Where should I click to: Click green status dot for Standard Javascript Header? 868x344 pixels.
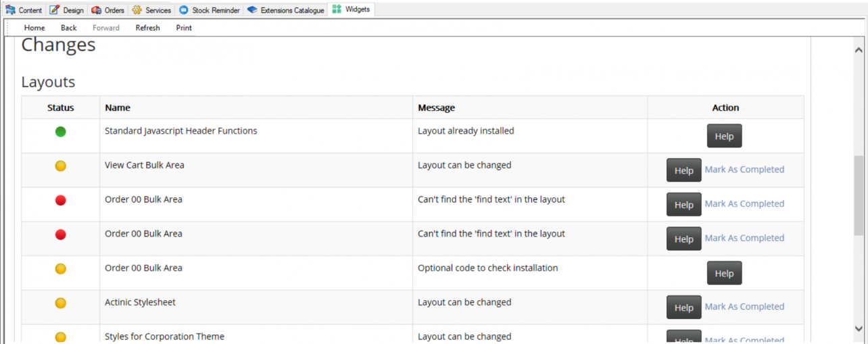pyautogui.click(x=61, y=132)
